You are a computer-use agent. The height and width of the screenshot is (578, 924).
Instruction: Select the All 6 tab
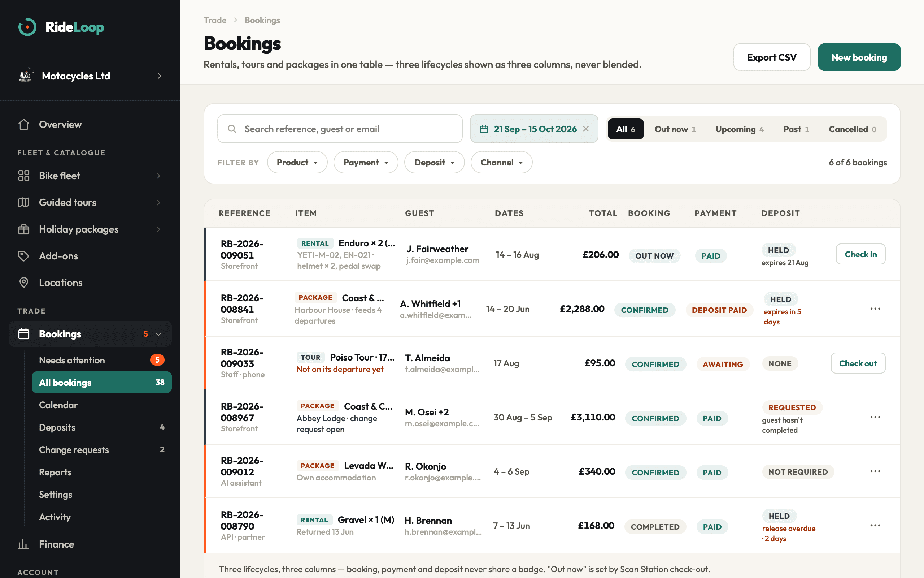click(626, 129)
